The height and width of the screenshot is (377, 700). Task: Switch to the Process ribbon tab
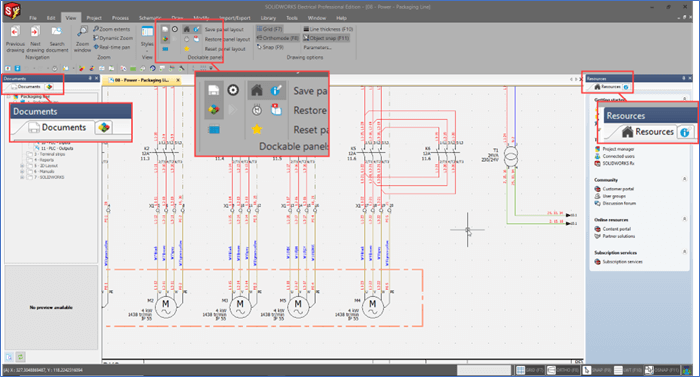tap(120, 18)
